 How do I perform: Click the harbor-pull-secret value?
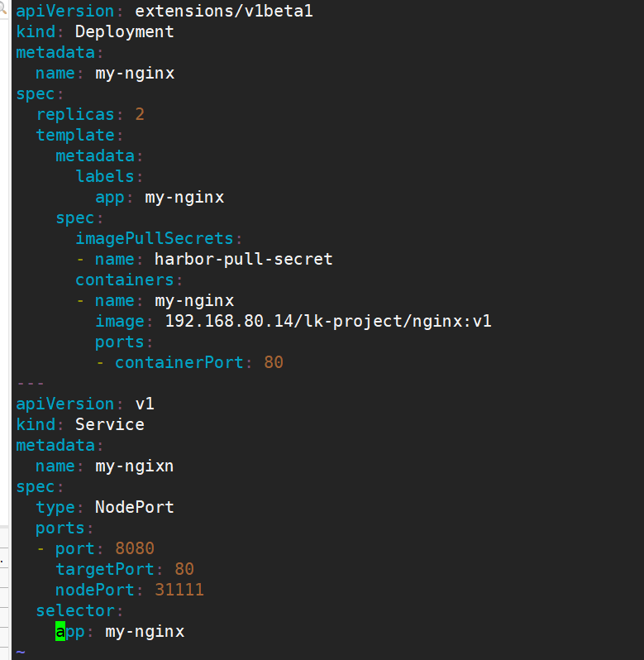pos(243,259)
